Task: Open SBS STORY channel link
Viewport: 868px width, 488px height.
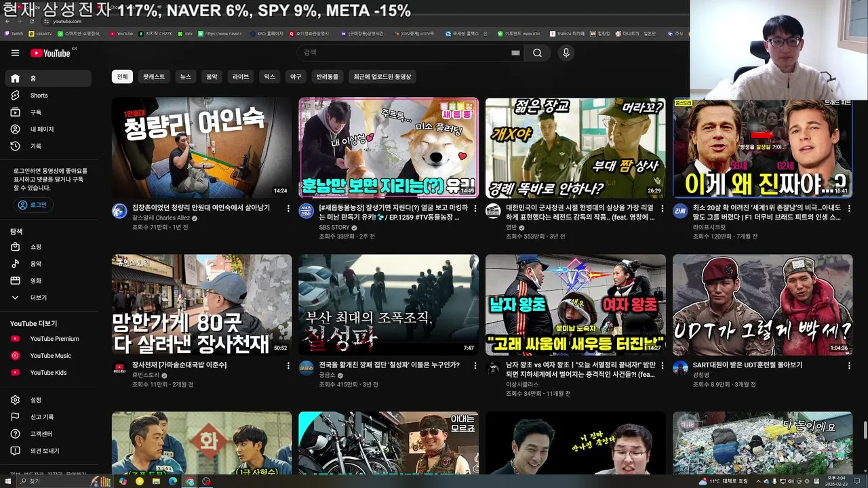Action: [x=334, y=228]
